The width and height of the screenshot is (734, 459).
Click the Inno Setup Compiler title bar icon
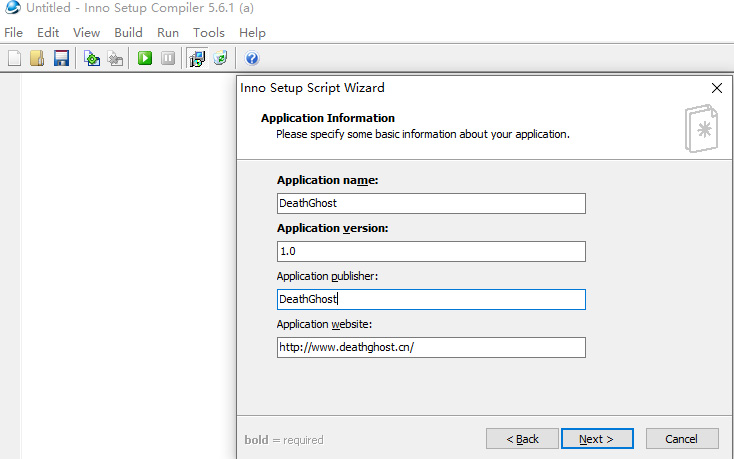coord(13,7)
